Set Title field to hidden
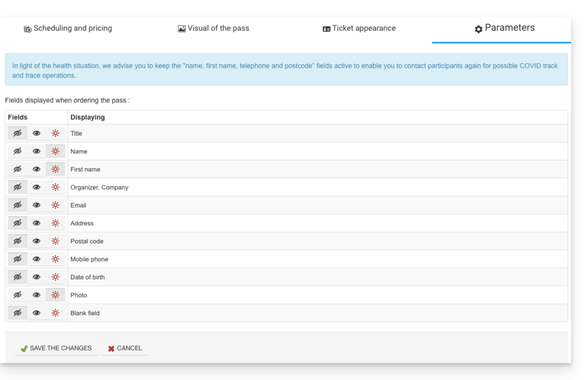 click(x=17, y=134)
